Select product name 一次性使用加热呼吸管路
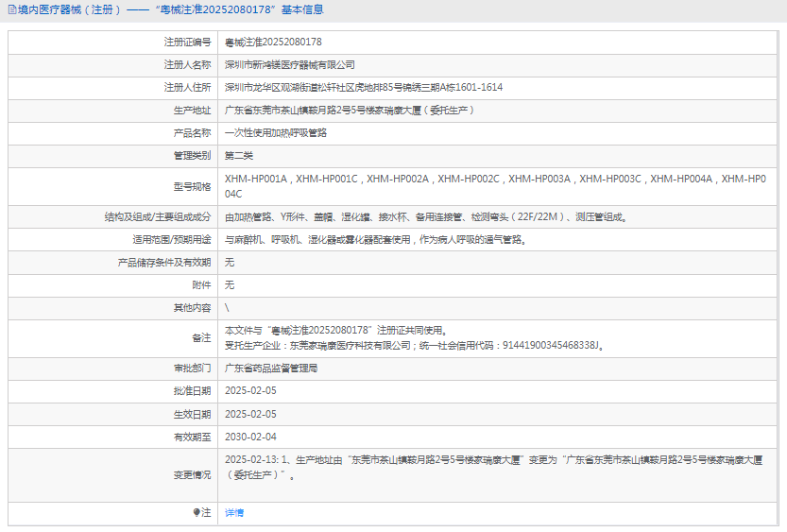Viewport: 787px width, 532px height. [x=276, y=132]
